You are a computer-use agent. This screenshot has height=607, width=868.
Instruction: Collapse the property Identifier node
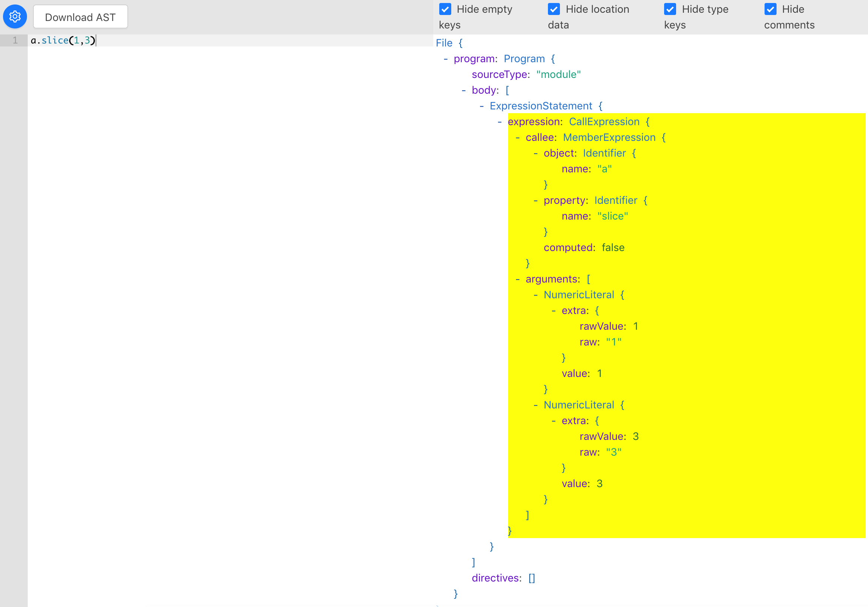[x=536, y=201]
